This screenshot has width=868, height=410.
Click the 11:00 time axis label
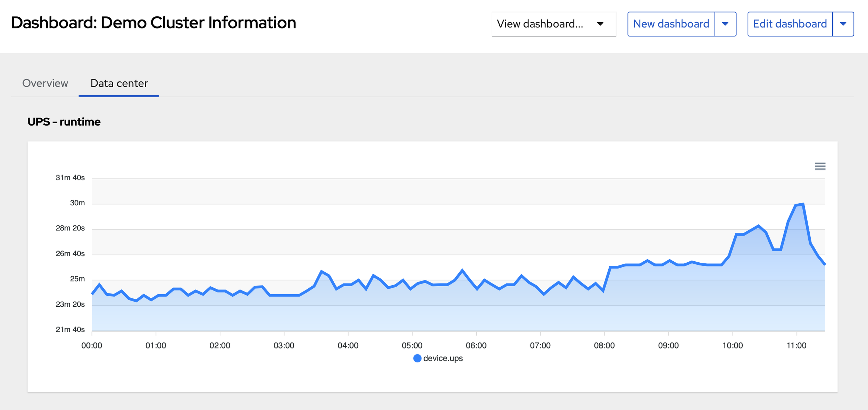click(796, 346)
